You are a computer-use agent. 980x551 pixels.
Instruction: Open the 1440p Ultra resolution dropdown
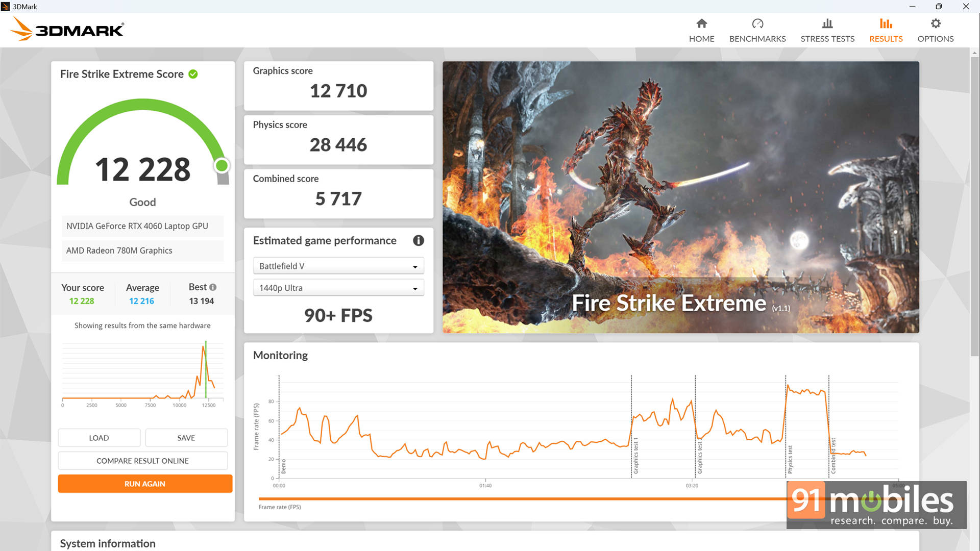coord(338,288)
